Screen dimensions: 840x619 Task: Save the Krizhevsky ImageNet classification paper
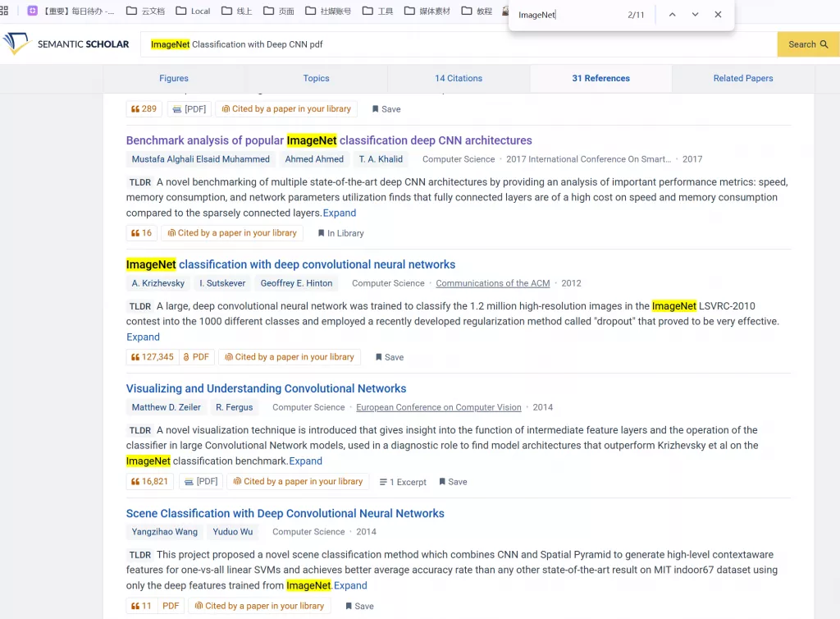point(389,357)
